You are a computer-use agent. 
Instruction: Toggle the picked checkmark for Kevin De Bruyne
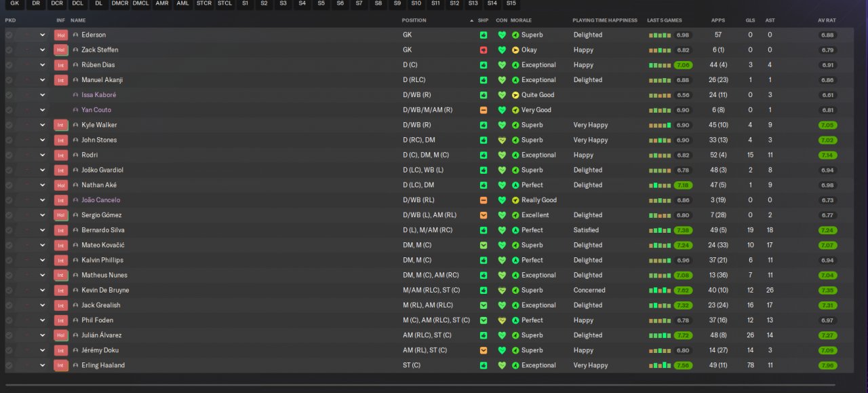pyautogui.click(x=9, y=291)
